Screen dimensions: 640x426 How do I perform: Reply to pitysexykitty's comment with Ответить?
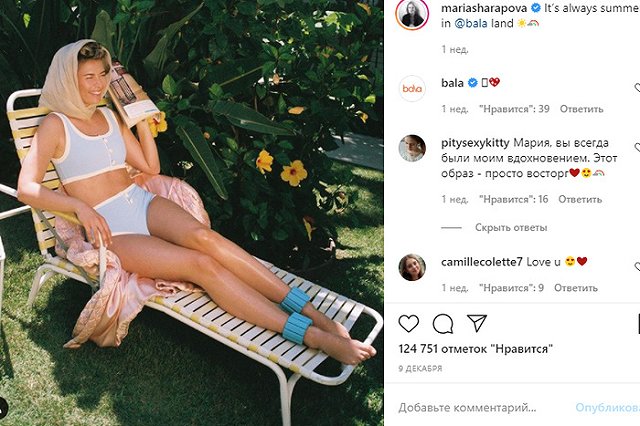580,200
